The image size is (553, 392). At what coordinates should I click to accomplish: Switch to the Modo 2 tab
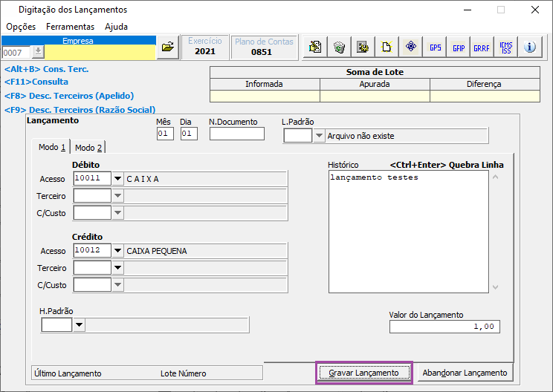(88, 148)
